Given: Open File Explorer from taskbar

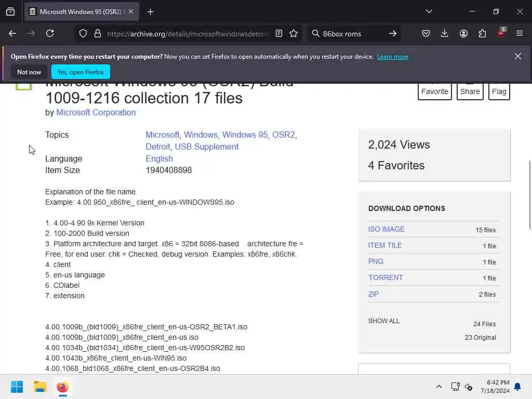Looking at the screenshot, I should point(39,387).
